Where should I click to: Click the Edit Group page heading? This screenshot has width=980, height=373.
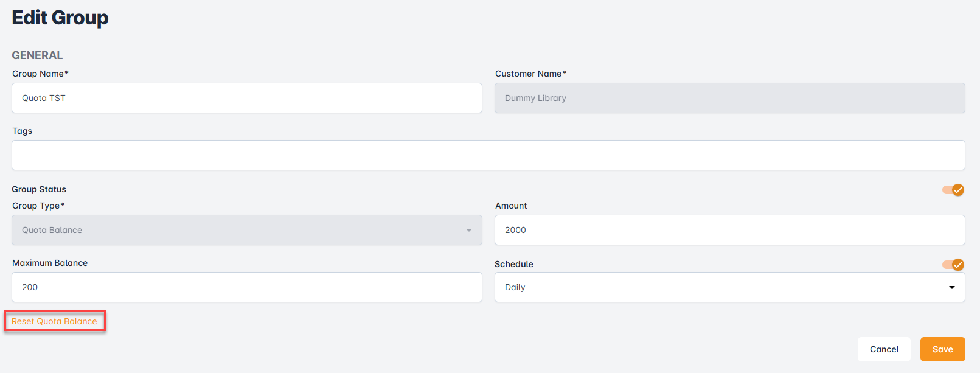coord(60,18)
